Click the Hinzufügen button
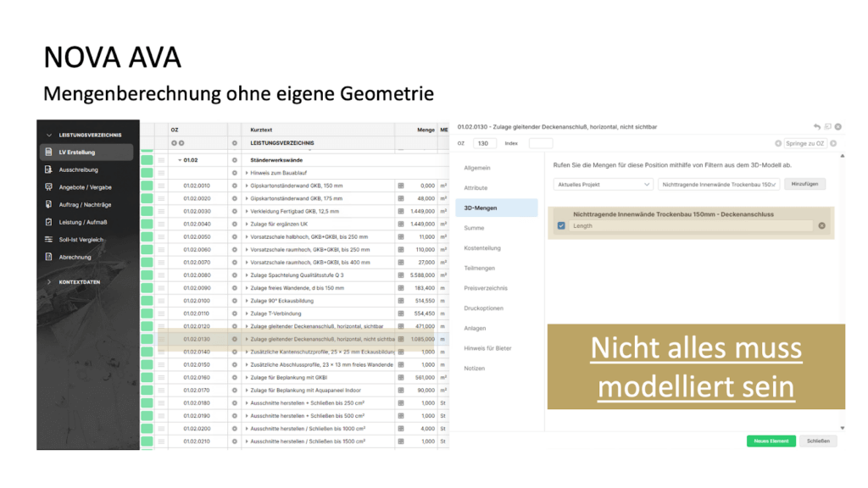This screenshot has width=868, height=488. click(805, 184)
